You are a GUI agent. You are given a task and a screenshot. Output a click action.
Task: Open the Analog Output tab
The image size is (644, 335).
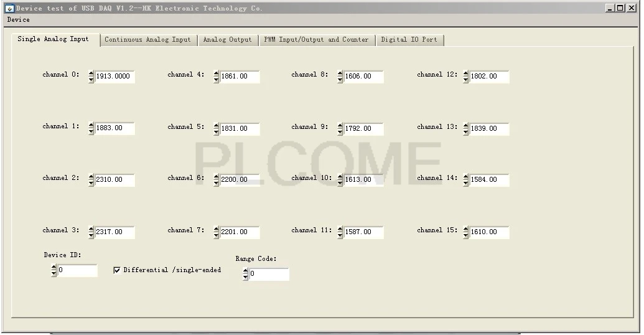[x=227, y=40]
